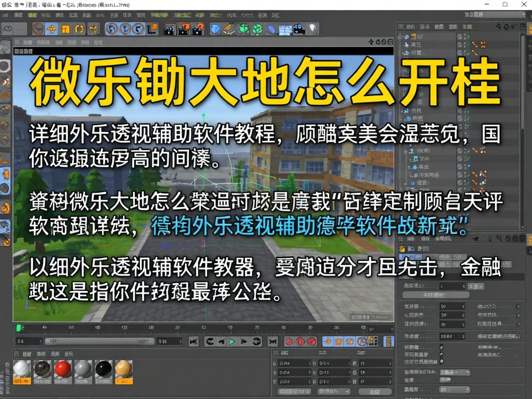
Task: Click the Go to Start playback button
Action: point(193,341)
